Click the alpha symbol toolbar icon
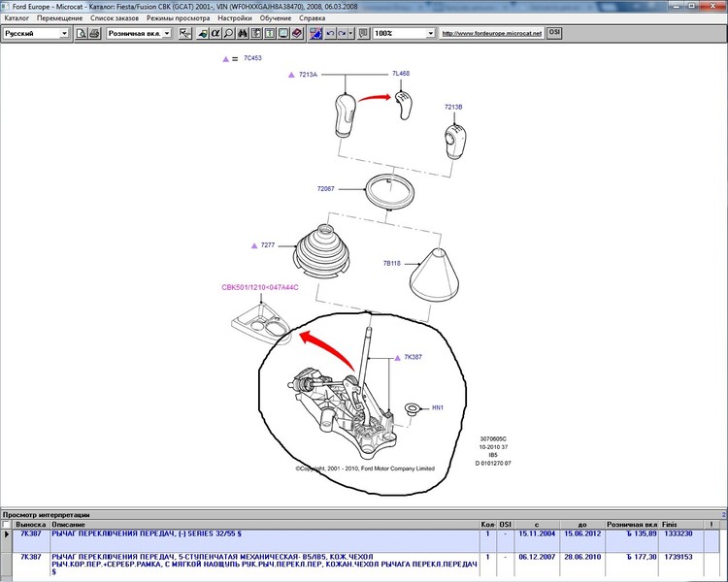 (x=215, y=33)
